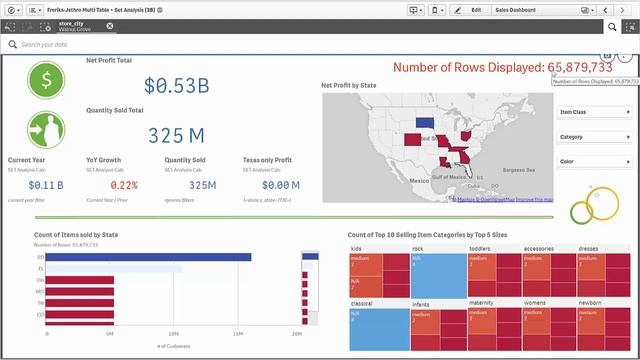This screenshot has width=640, height=360.
Task: Open the bookmarks dropdown
Action: pos(437,10)
